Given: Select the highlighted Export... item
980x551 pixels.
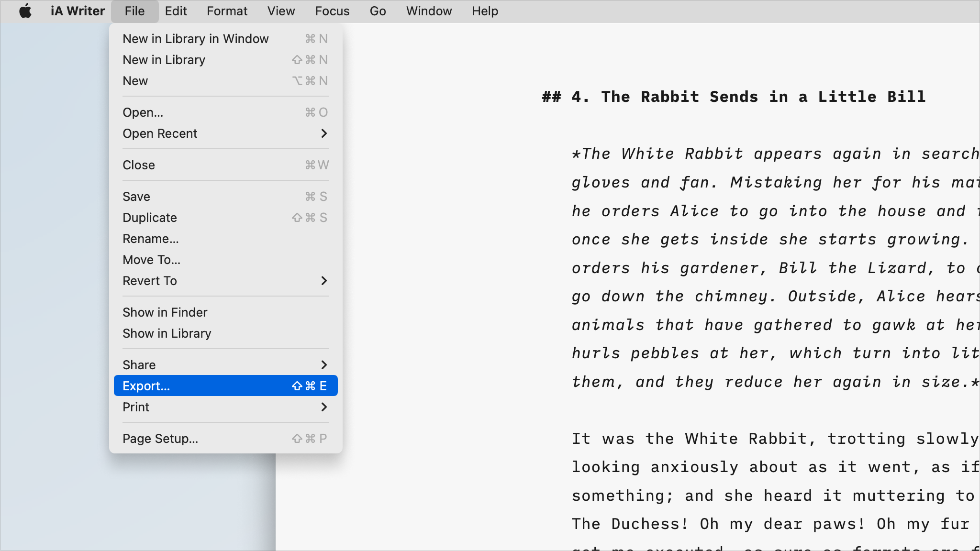Looking at the screenshot, I should 225,386.
